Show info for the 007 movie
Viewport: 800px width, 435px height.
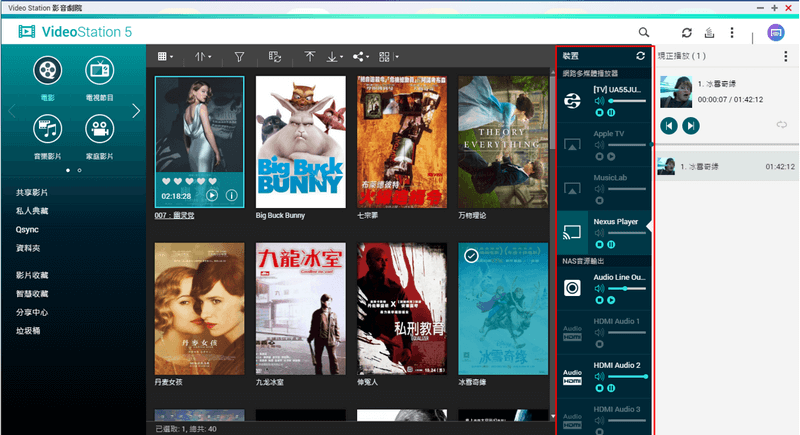[x=232, y=195]
